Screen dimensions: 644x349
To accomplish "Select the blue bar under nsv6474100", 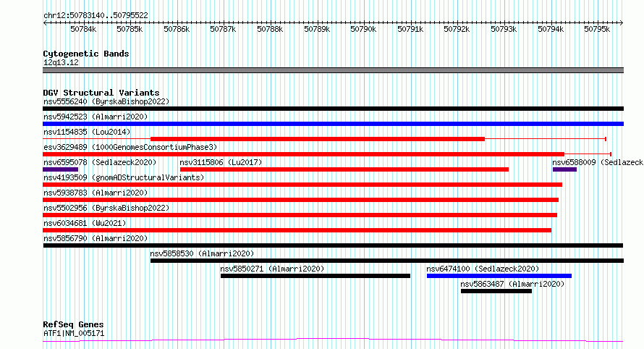I will click(x=499, y=276).
